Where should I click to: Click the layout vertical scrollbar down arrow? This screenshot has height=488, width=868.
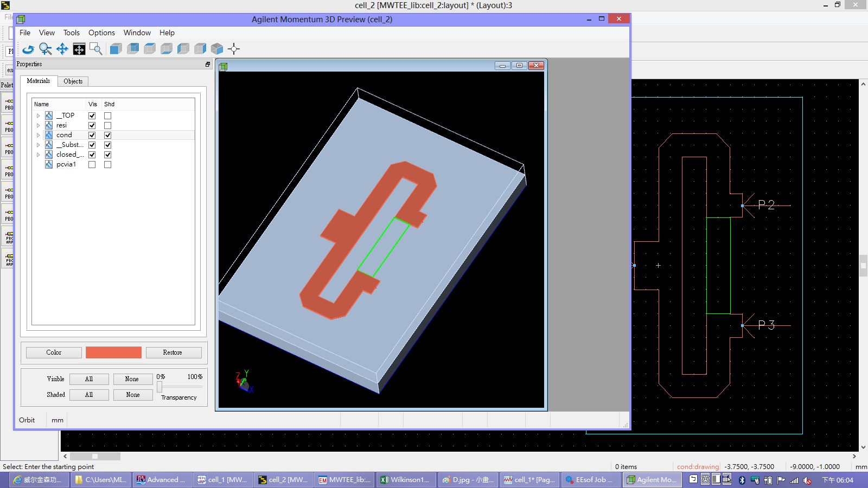pos(863,447)
